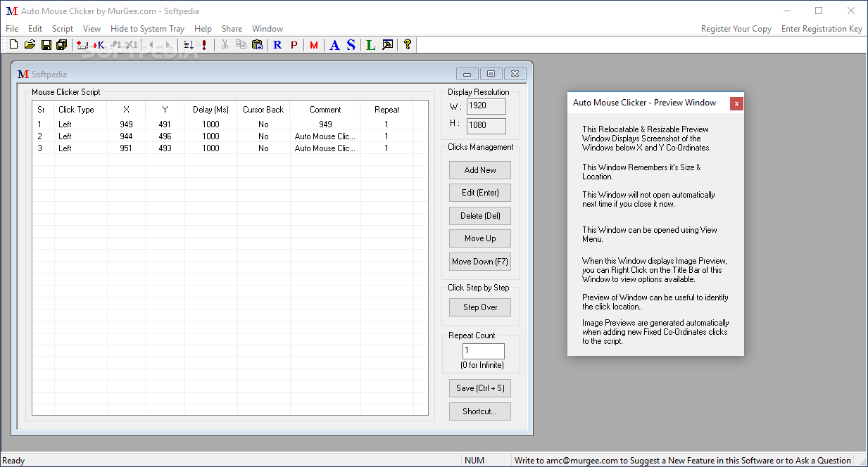Viewport: 868px width, 467px height.
Task: Click the Comment column header
Action: [325, 110]
